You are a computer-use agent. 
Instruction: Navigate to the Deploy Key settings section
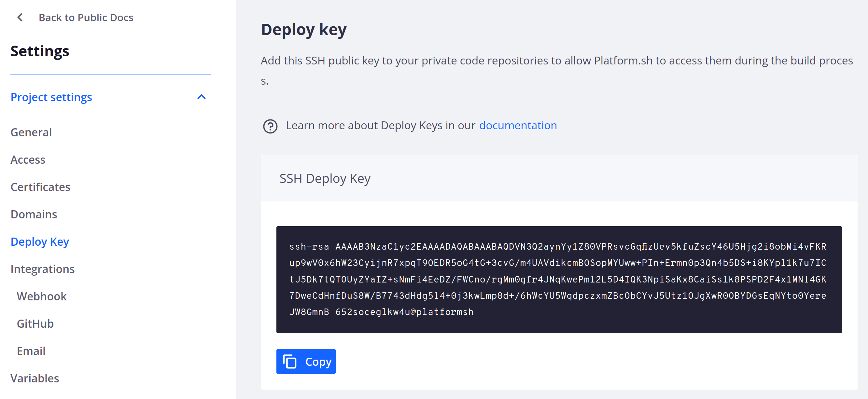[x=40, y=241]
